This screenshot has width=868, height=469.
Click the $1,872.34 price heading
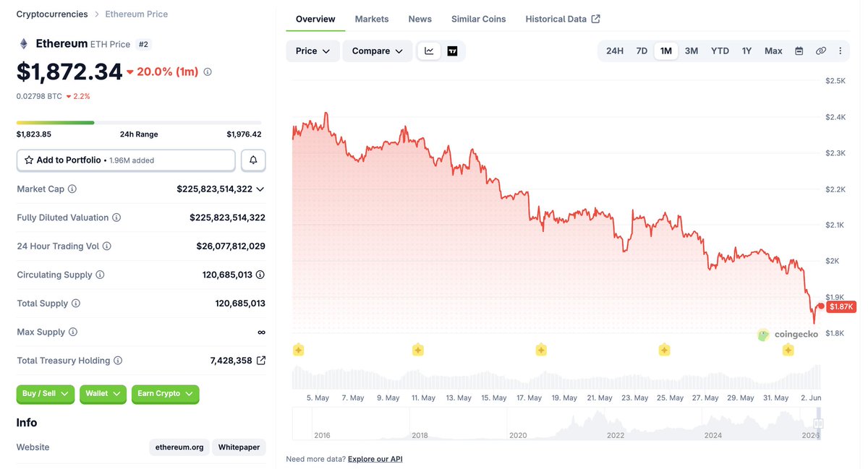69,71
